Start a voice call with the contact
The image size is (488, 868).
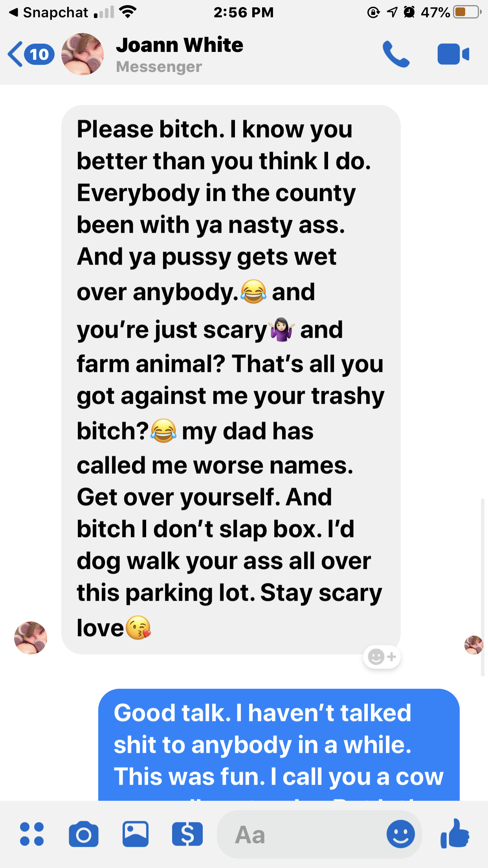(x=396, y=54)
